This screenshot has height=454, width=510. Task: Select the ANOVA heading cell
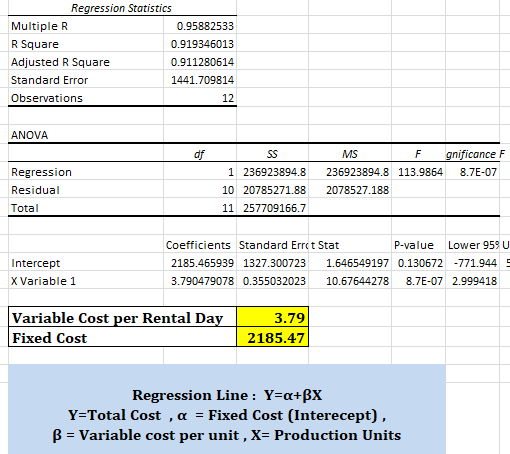click(86, 135)
